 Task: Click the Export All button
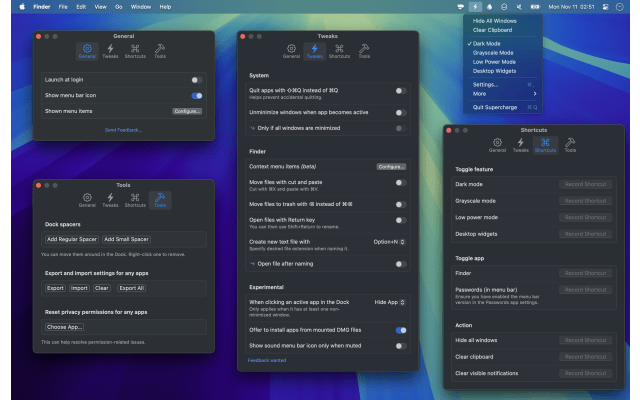[x=131, y=288]
